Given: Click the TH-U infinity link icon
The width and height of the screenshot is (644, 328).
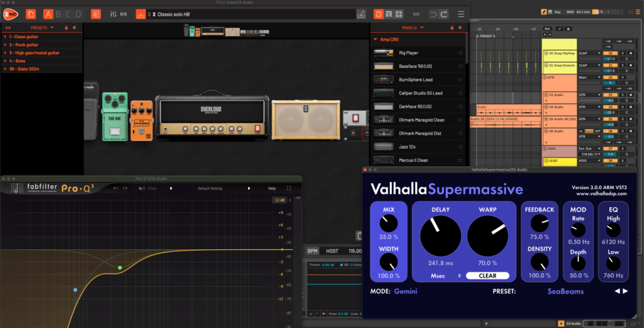Looking at the screenshot, I should coord(416,14).
